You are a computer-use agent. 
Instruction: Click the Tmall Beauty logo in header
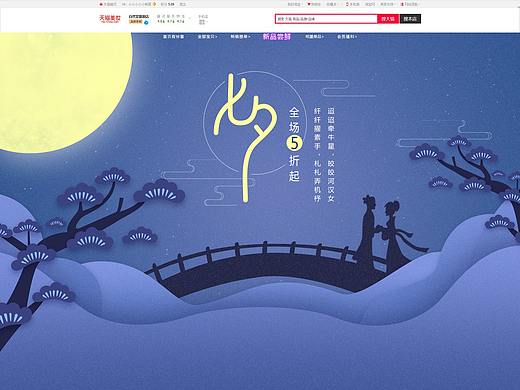pyautogui.click(x=110, y=19)
